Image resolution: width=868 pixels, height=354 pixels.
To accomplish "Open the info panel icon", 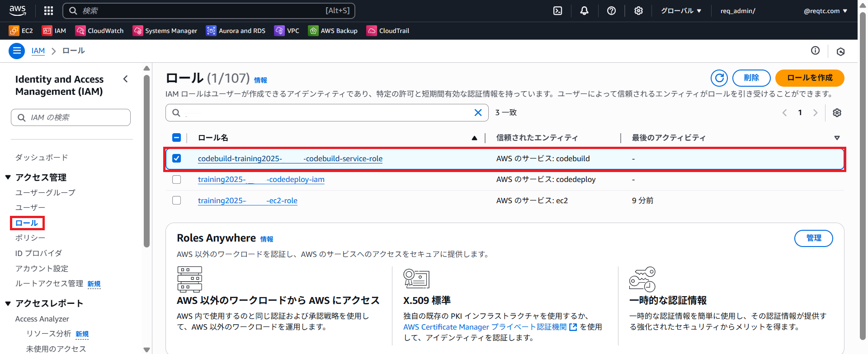I will click(815, 51).
